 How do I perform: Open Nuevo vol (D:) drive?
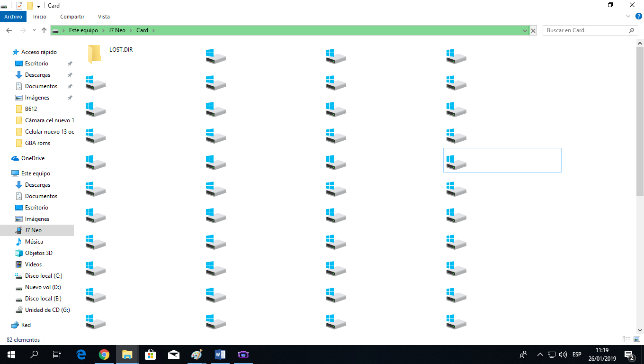43,287
